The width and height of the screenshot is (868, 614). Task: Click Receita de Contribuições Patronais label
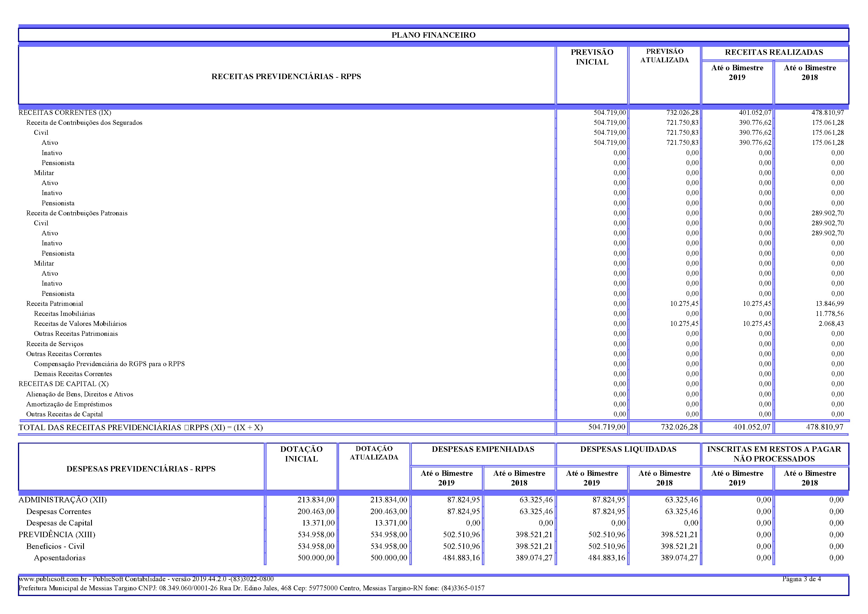click(77, 213)
